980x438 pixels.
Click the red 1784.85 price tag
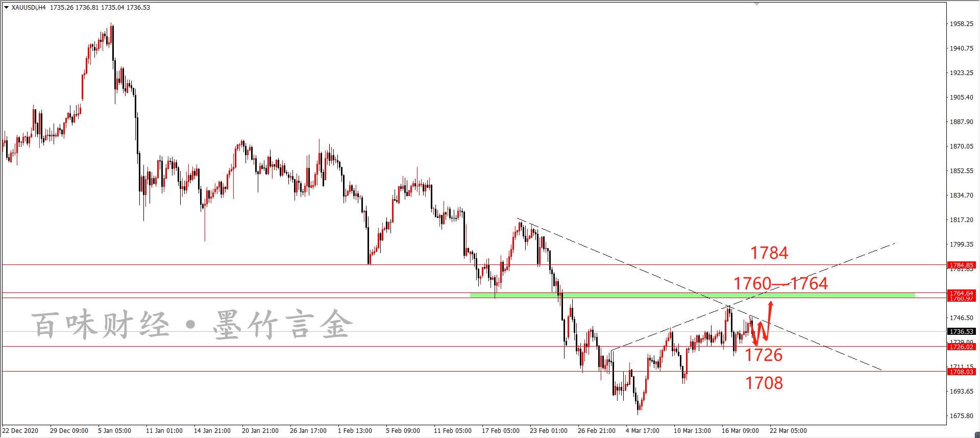[x=962, y=265]
